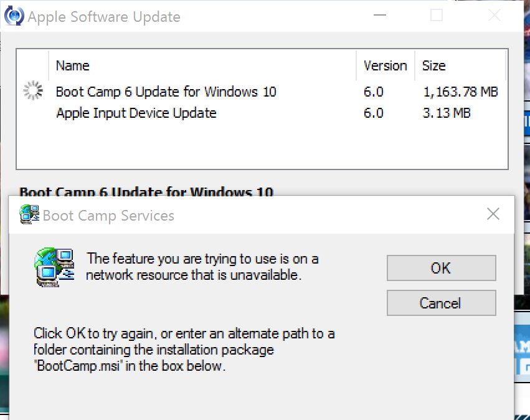Sort updates by the Name column
The height and width of the screenshot is (420, 530).
(x=73, y=65)
